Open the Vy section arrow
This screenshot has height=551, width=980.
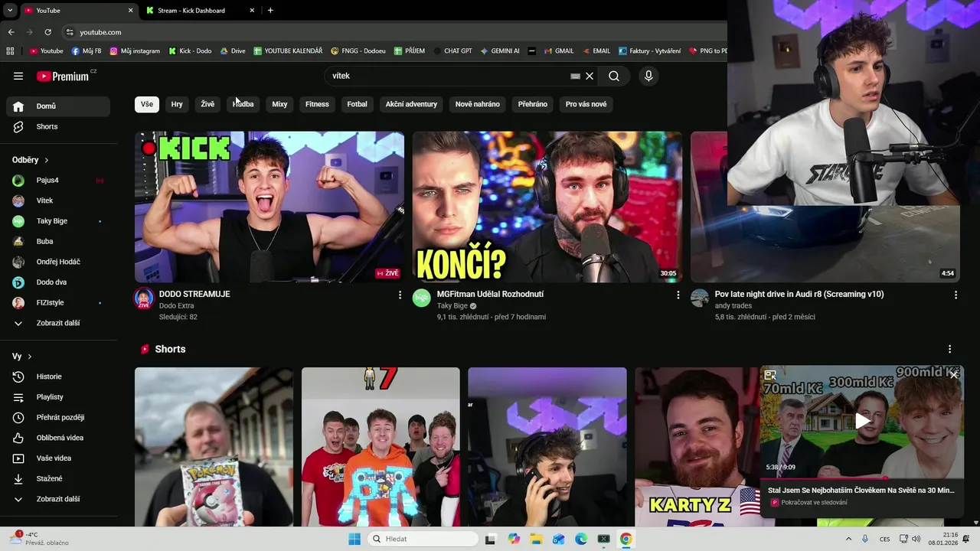(30, 357)
